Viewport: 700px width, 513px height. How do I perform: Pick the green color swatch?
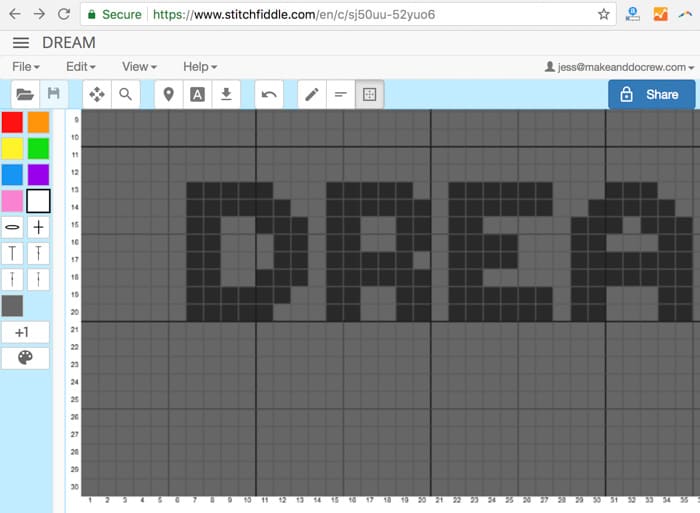[38, 149]
